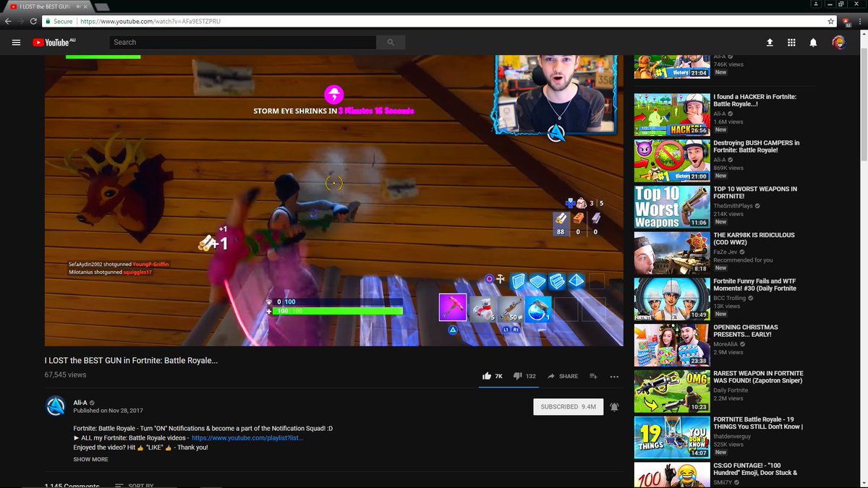
Task: Click the SHARE button
Action: (x=563, y=376)
